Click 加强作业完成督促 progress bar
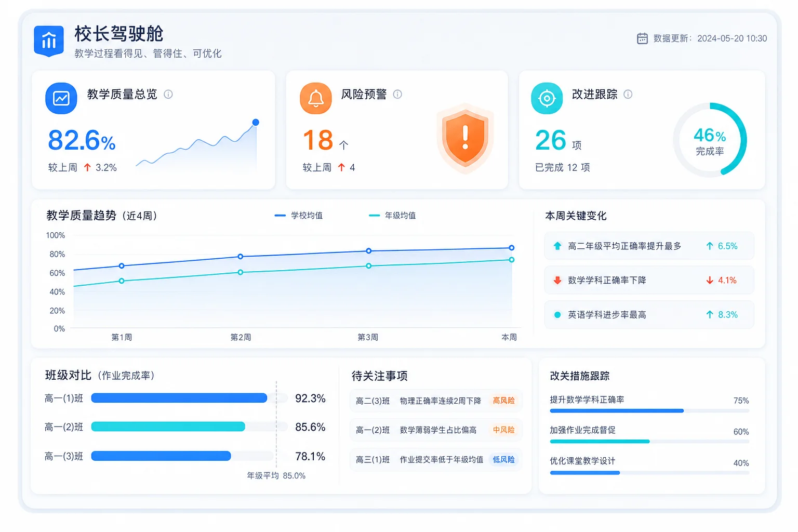Image resolution: width=798 pixels, height=532 pixels. 649,441
